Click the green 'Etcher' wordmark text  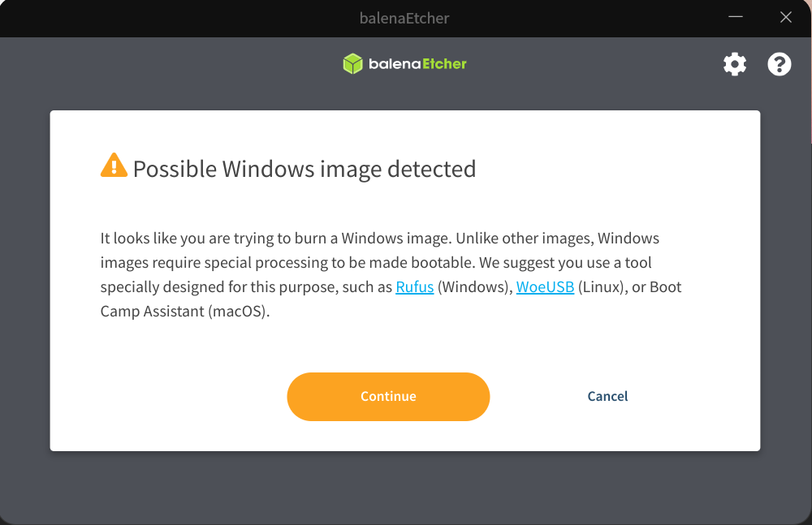(444, 63)
